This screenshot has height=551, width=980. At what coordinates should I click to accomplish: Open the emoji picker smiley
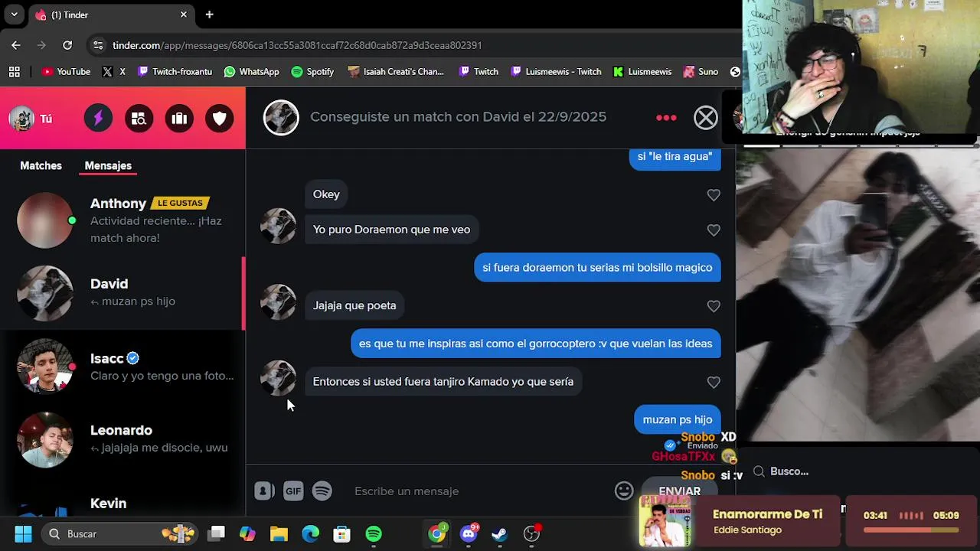(x=624, y=491)
